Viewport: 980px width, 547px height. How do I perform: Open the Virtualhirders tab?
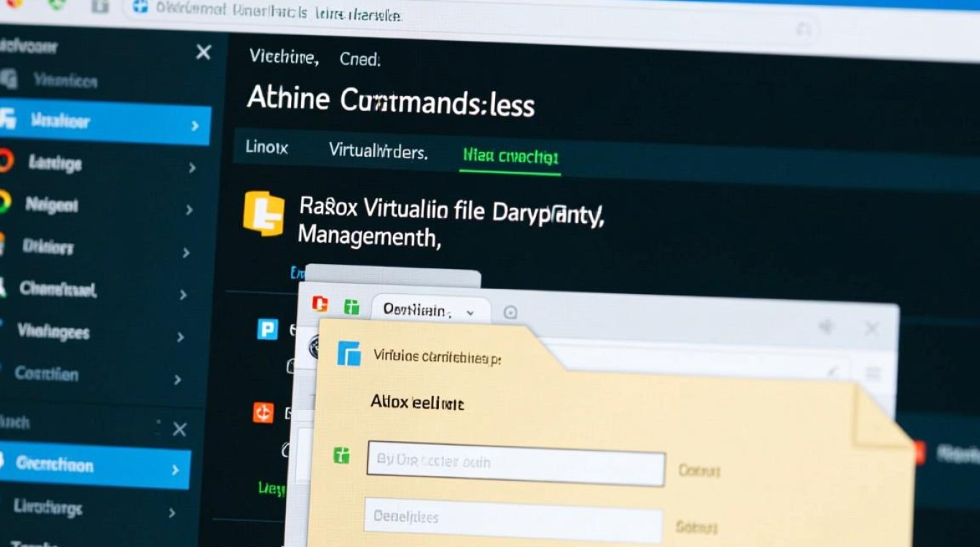(378, 151)
